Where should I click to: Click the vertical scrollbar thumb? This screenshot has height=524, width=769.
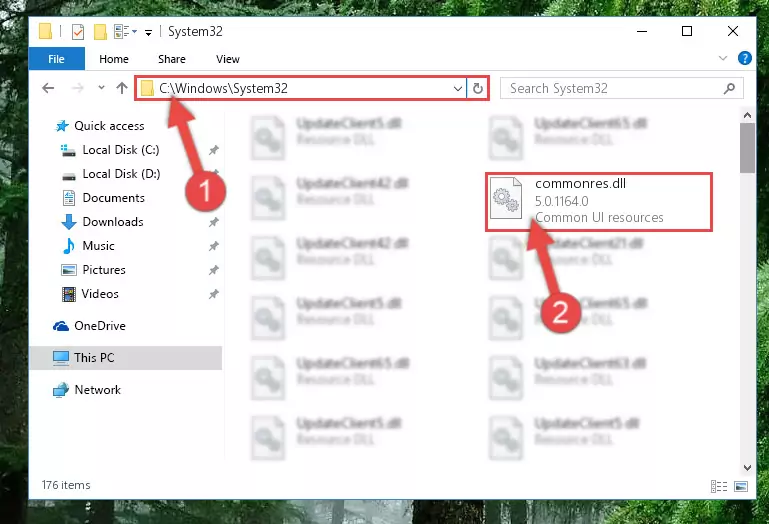click(x=747, y=148)
